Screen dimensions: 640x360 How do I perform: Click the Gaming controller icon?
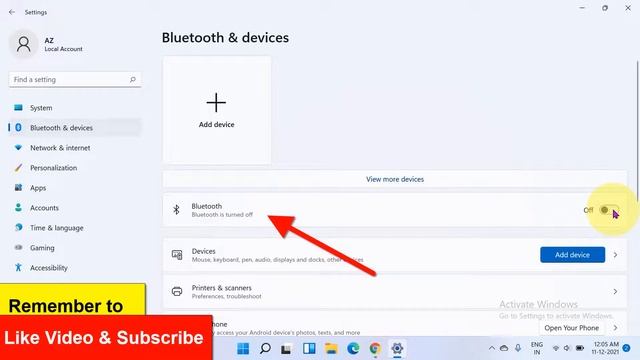pos(18,247)
